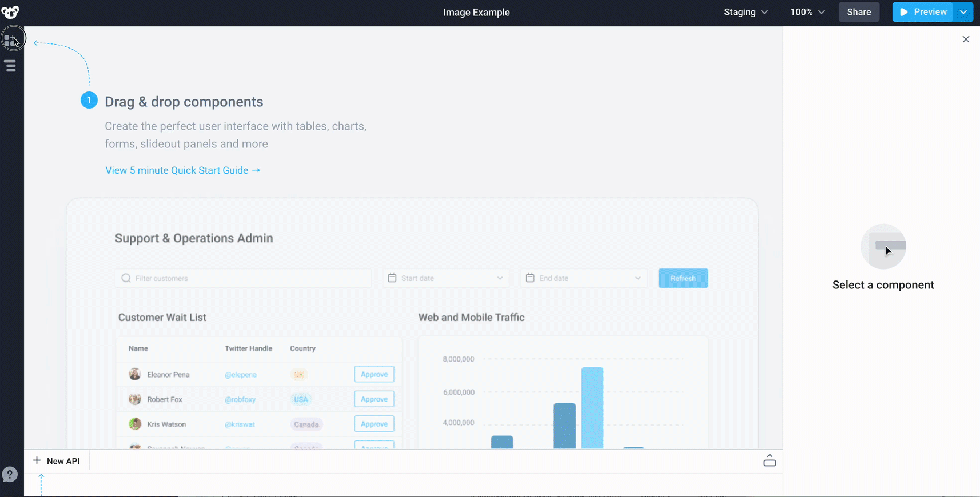The image size is (980, 497).
Task: Open the 100% zoom level dropdown
Action: pyautogui.click(x=807, y=12)
